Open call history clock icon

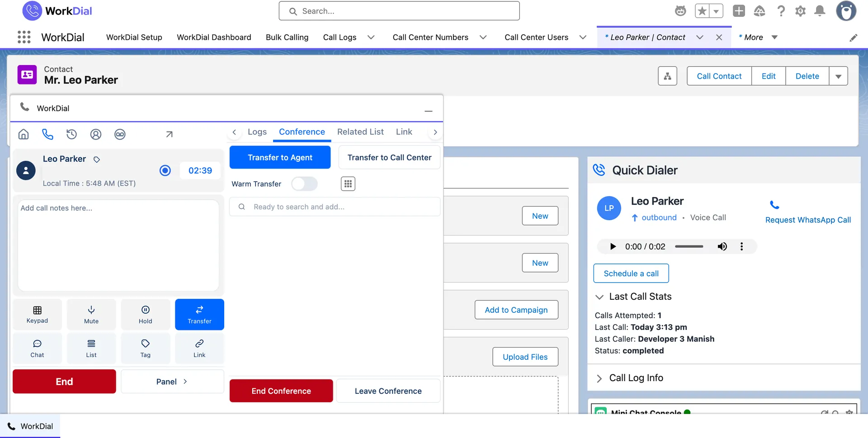pos(71,134)
